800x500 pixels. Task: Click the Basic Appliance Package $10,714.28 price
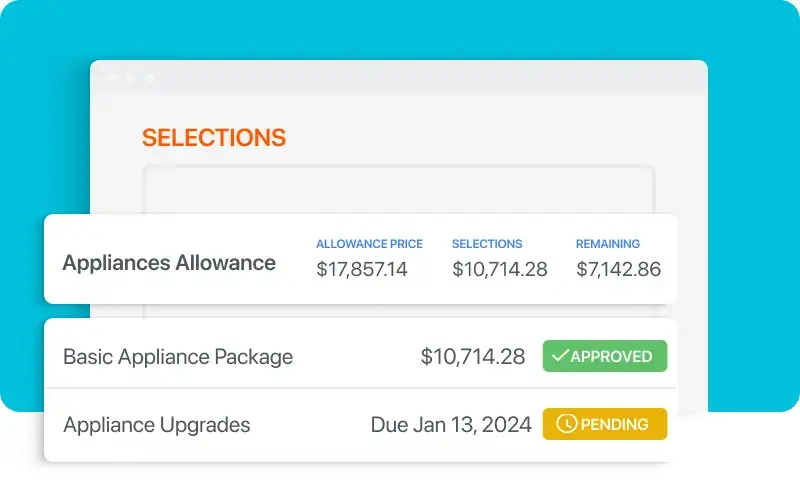coord(472,357)
